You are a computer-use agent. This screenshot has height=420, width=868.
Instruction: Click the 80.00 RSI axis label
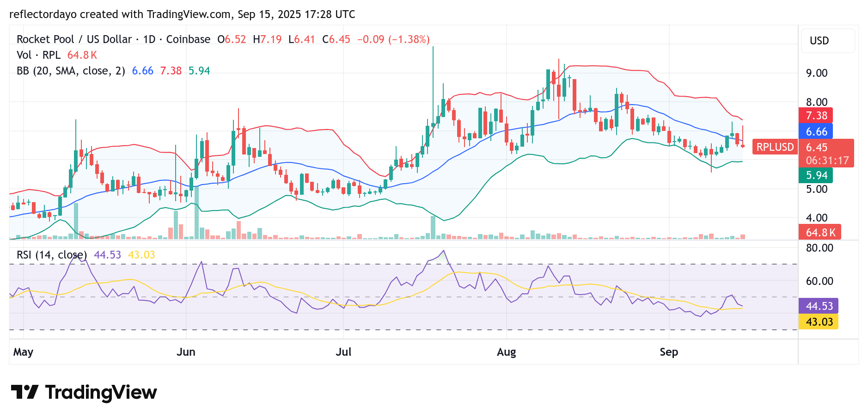[x=819, y=248]
